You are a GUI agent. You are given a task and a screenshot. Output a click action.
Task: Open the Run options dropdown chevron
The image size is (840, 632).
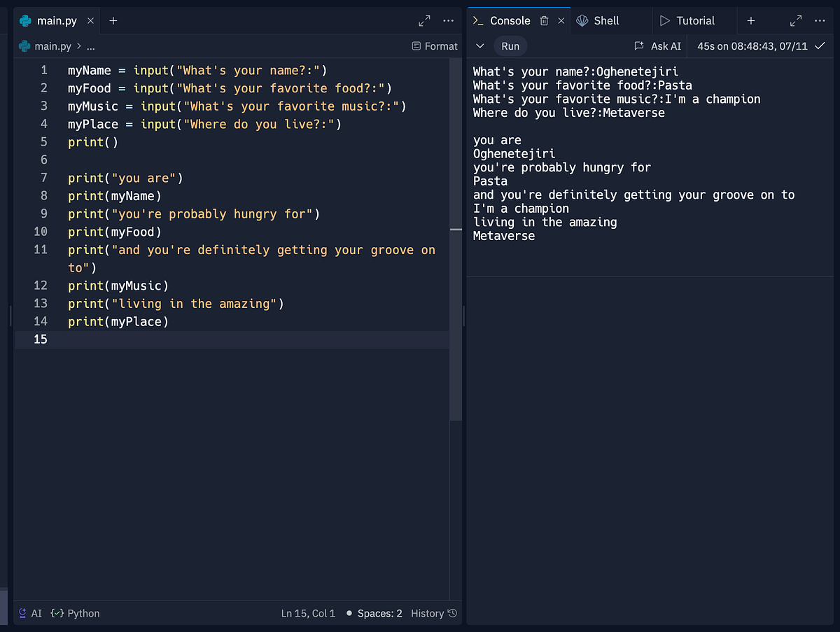[x=480, y=45]
